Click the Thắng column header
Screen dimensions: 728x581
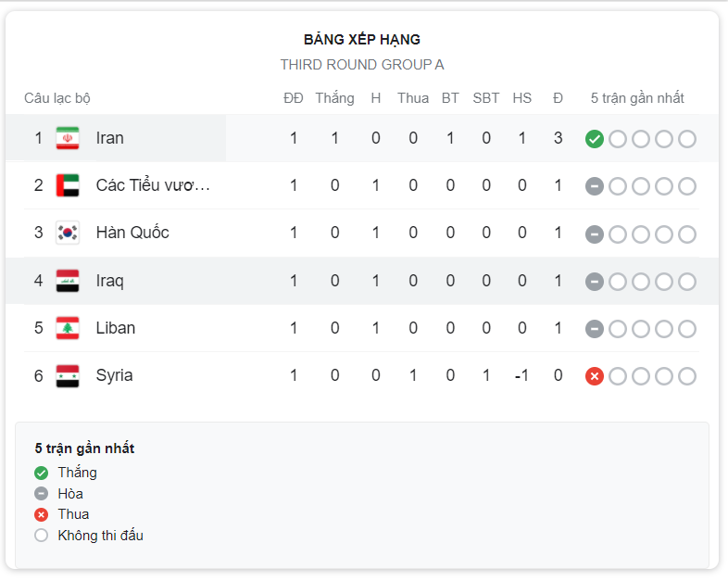334,98
